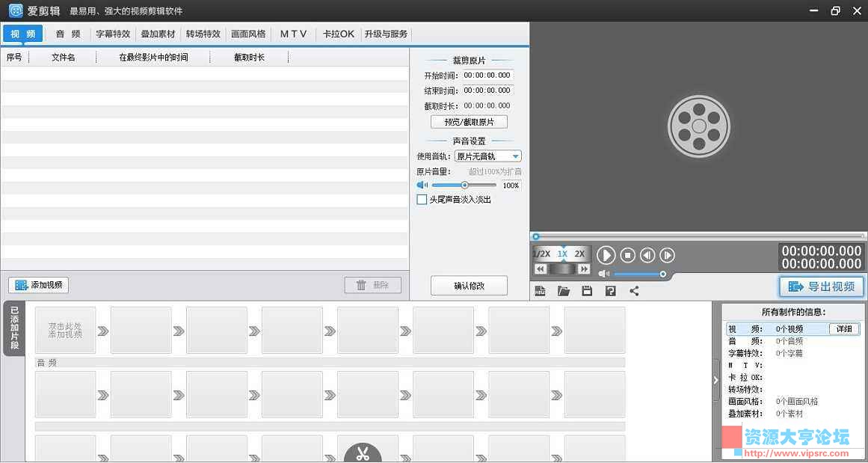Collapse the info panel with the side arrow
Viewport: 868px width, 463px height.
(x=715, y=380)
